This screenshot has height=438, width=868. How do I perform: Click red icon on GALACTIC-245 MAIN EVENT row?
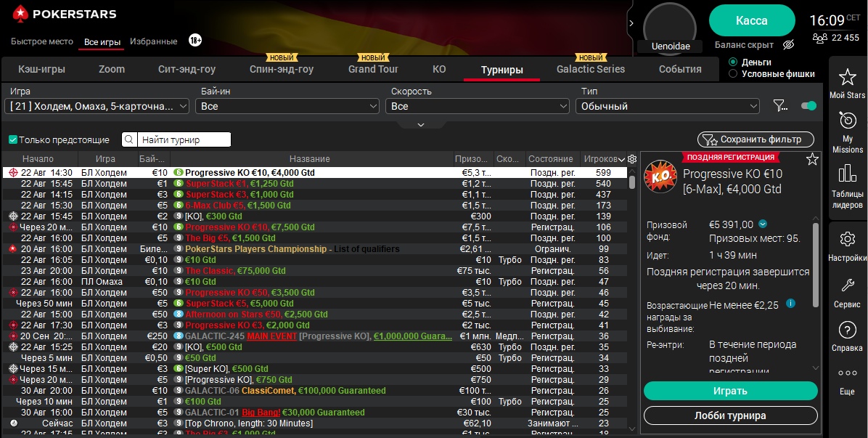[13, 336]
